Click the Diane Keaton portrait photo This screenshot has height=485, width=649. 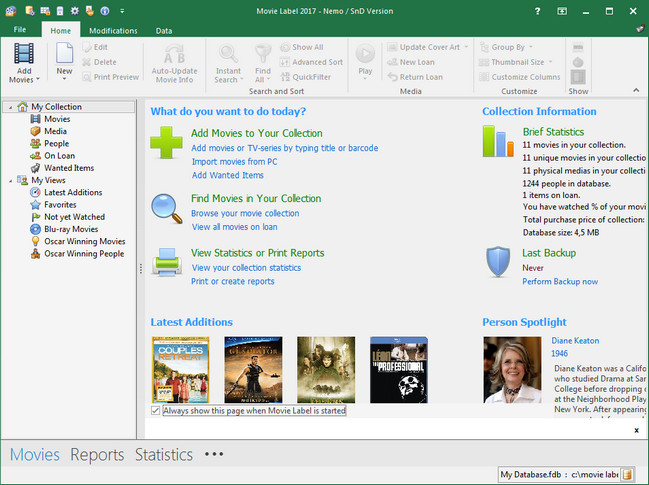[512, 370]
